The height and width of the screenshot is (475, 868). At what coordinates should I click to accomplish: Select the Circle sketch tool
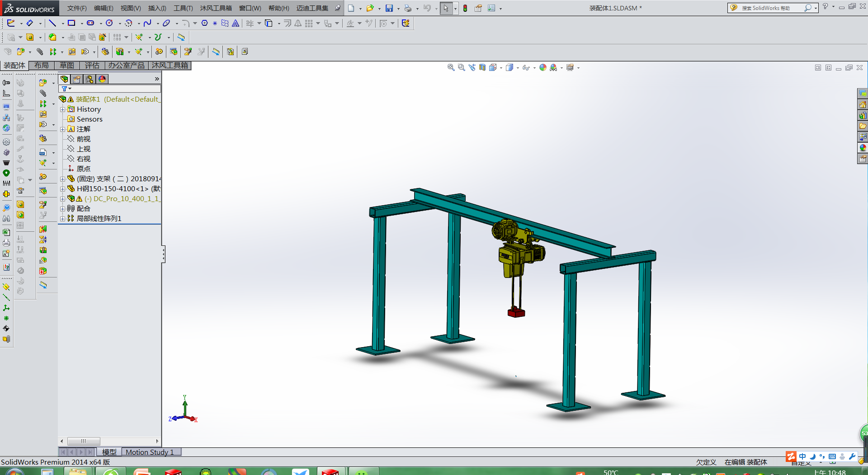click(x=109, y=23)
